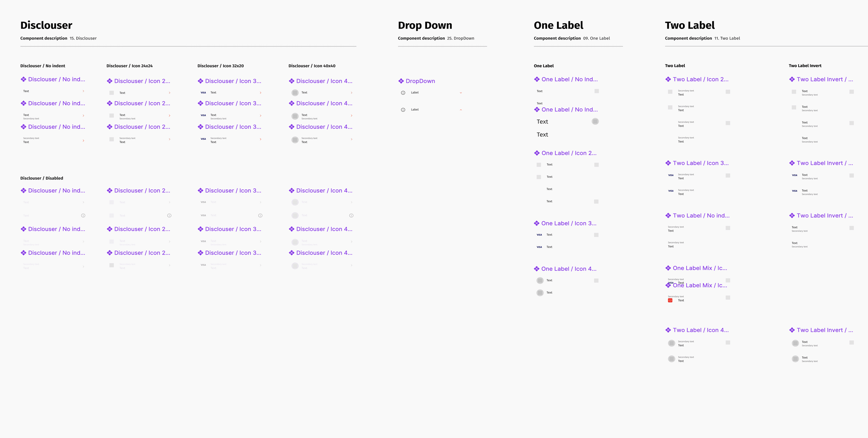Click the large round gray icon beside the big Text label
Screen dimensions: 868x438
(x=595, y=121)
